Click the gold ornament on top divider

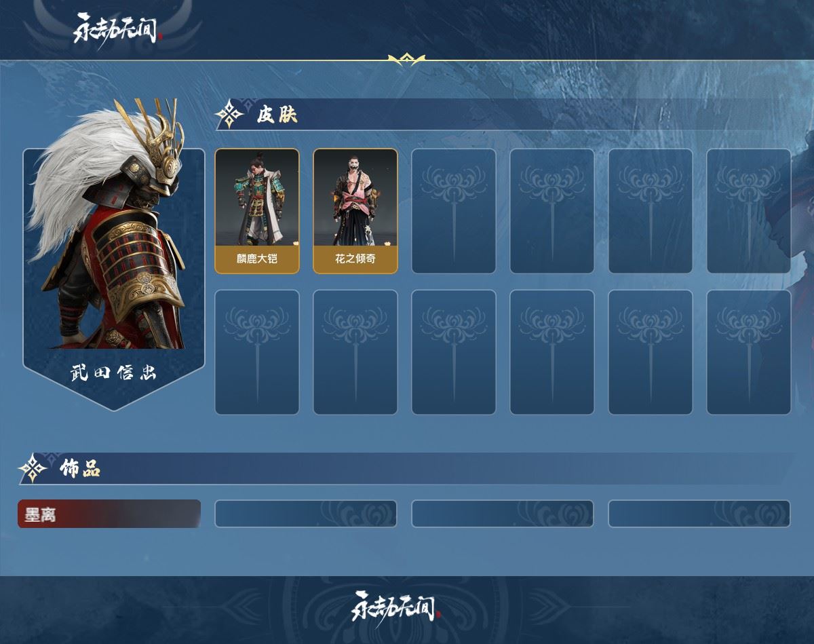(406, 60)
